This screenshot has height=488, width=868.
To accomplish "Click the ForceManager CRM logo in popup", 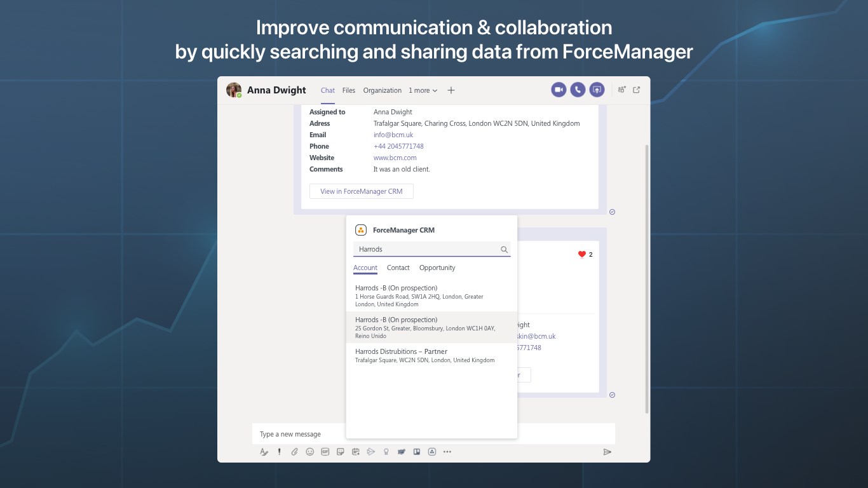I will click(361, 230).
